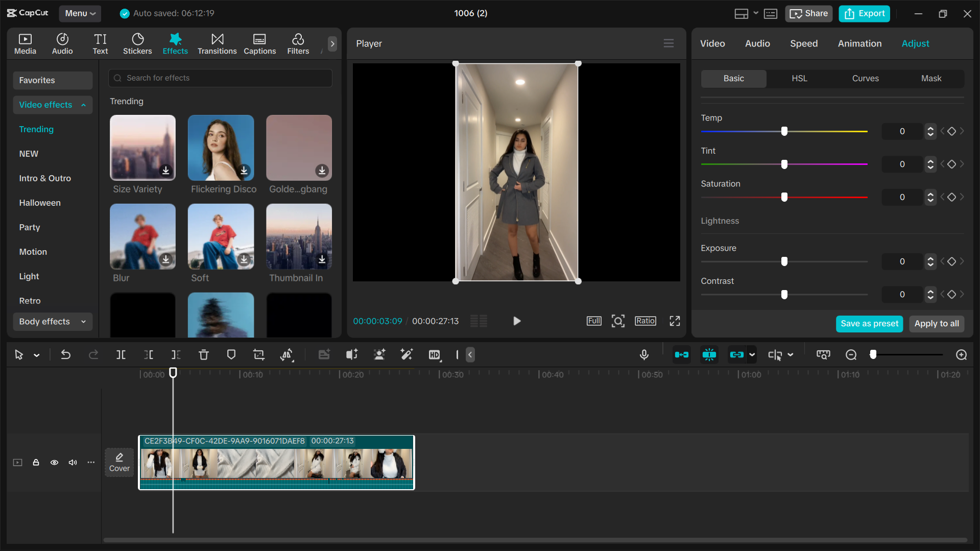Mirror the selected clip
The image size is (980, 551).
point(287,354)
